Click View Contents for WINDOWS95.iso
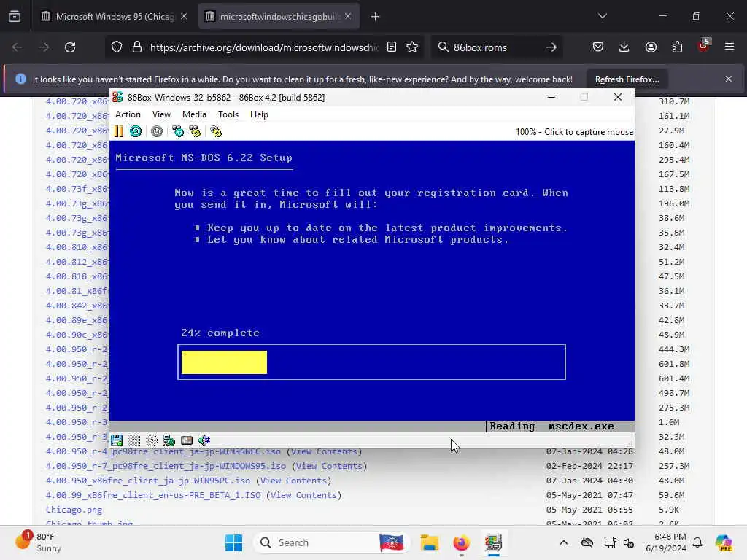747x560 pixels. [x=329, y=466]
